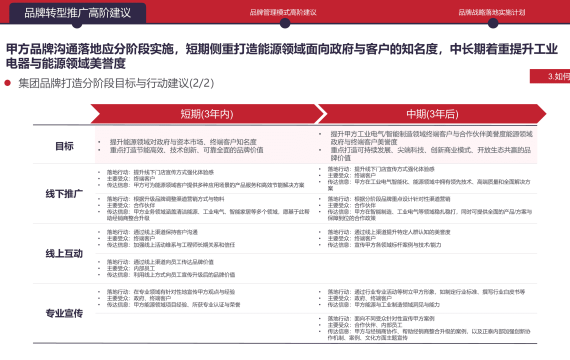Screen dimensions: 570x360
Task: Click the 线下推广 row label
Action: tap(64, 194)
